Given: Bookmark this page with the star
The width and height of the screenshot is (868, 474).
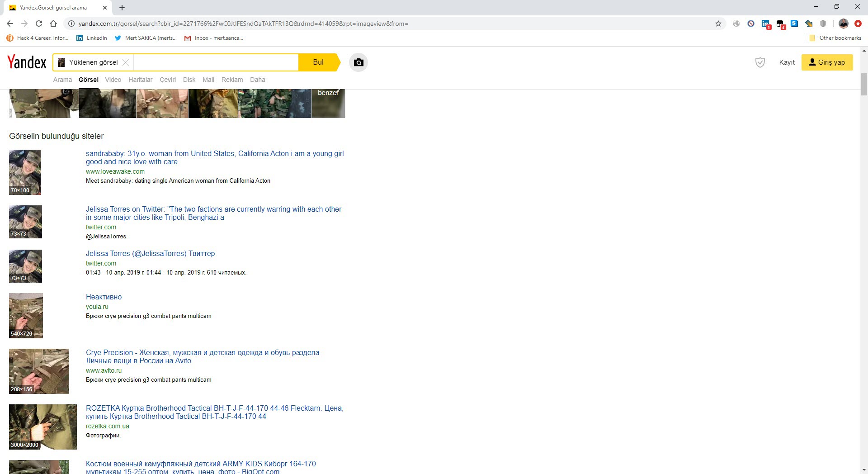Looking at the screenshot, I should point(718,24).
